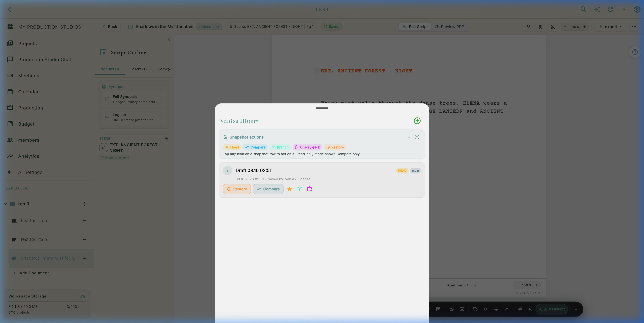Click speaker read-aloud icon in bottom toolbar
The width and height of the screenshot is (644, 323).
[x=520, y=309]
